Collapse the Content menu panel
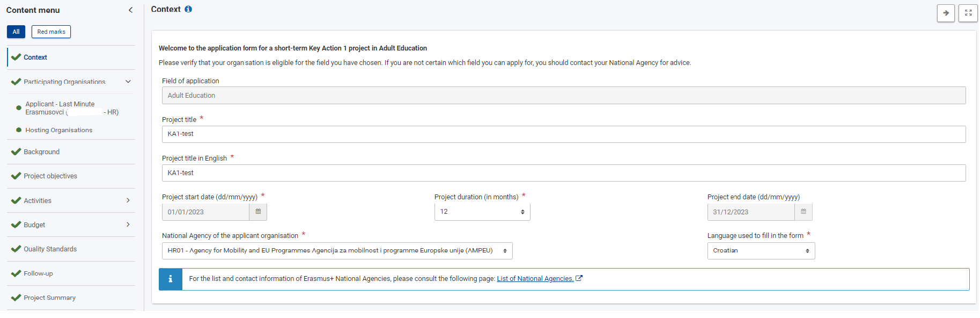 coord(130,10)
